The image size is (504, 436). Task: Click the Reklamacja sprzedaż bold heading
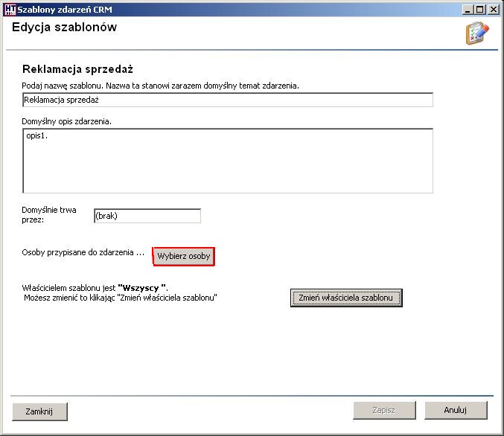77,69
